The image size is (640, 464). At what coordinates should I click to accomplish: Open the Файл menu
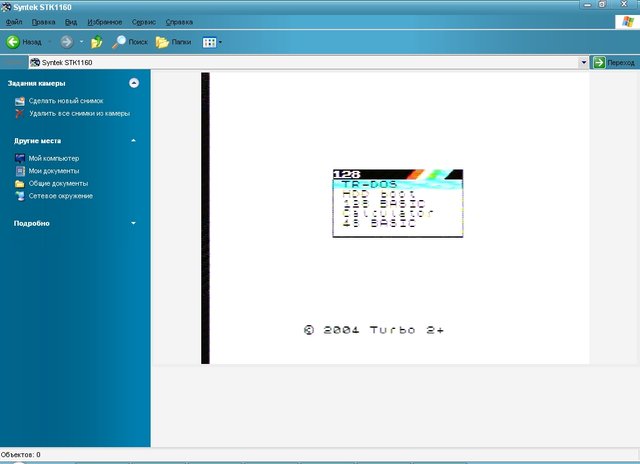[14, 22]
